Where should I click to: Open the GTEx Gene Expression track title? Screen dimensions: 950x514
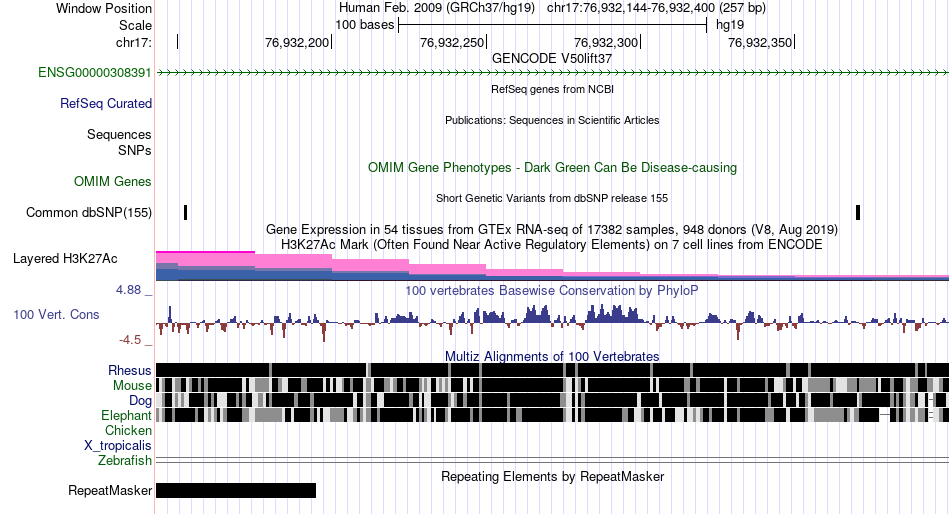click(x=552, y=230)
